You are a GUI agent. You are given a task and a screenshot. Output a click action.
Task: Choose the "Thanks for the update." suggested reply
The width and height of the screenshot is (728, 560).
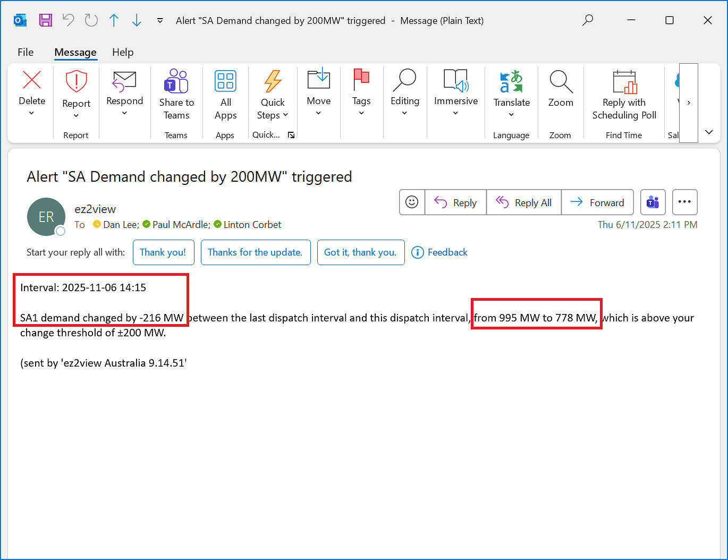(x=256, y=252)
